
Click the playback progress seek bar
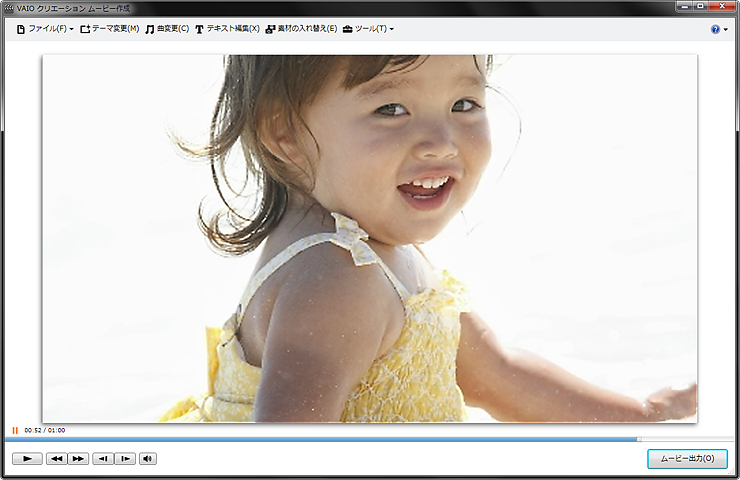370,438
